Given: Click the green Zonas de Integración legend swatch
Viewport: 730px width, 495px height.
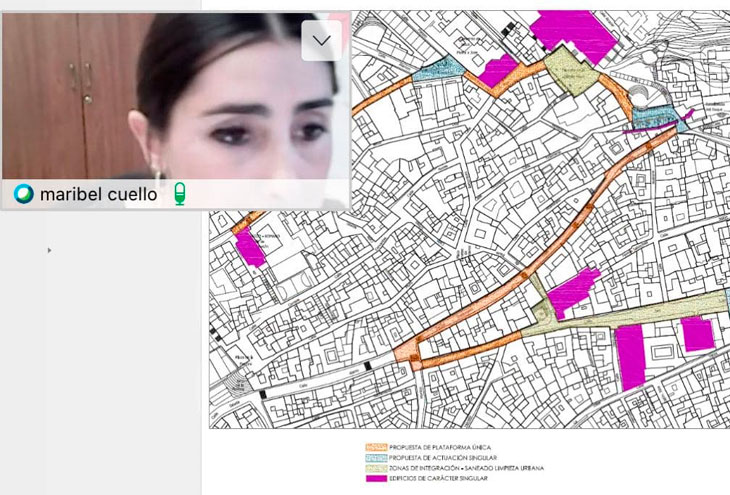Looking at the screenshot, I should point(375,468).
